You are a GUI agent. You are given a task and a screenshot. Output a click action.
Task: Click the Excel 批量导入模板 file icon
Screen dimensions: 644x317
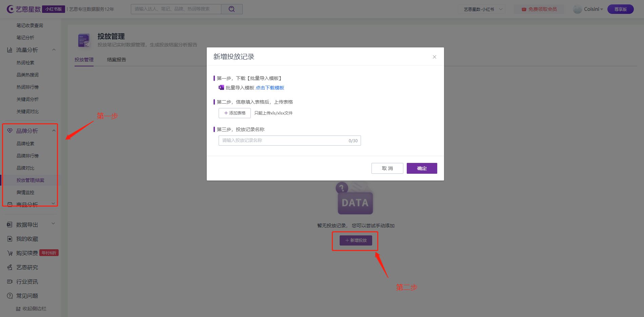221,87
